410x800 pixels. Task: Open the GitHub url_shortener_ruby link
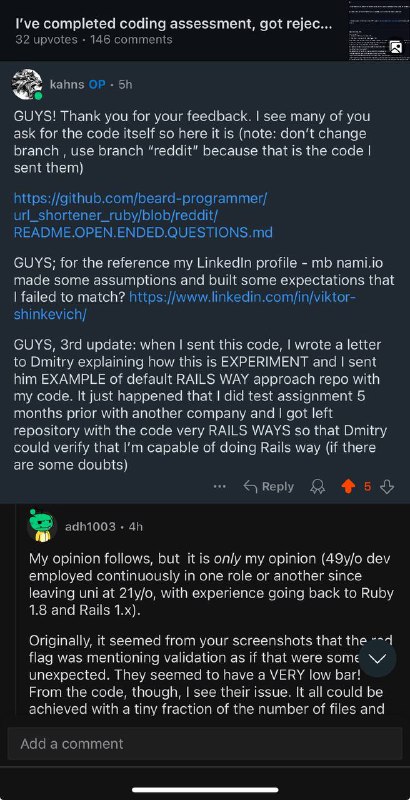point(143,215)
